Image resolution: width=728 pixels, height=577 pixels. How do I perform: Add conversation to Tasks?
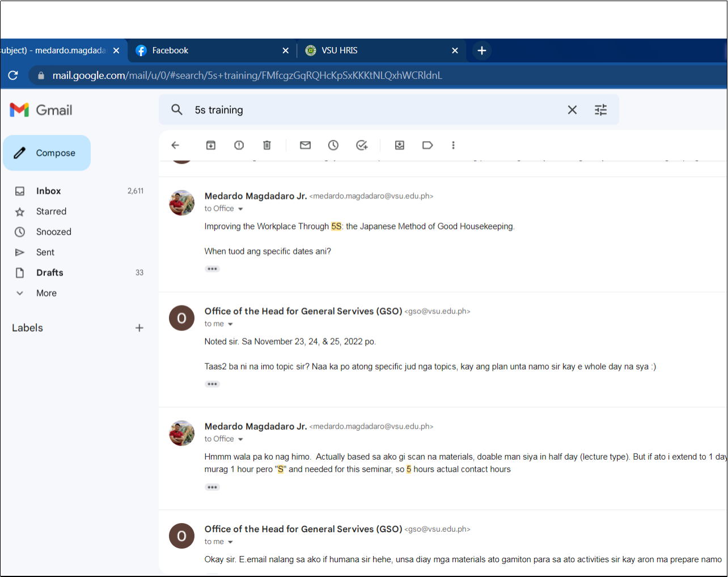click(x=362, y=145)
